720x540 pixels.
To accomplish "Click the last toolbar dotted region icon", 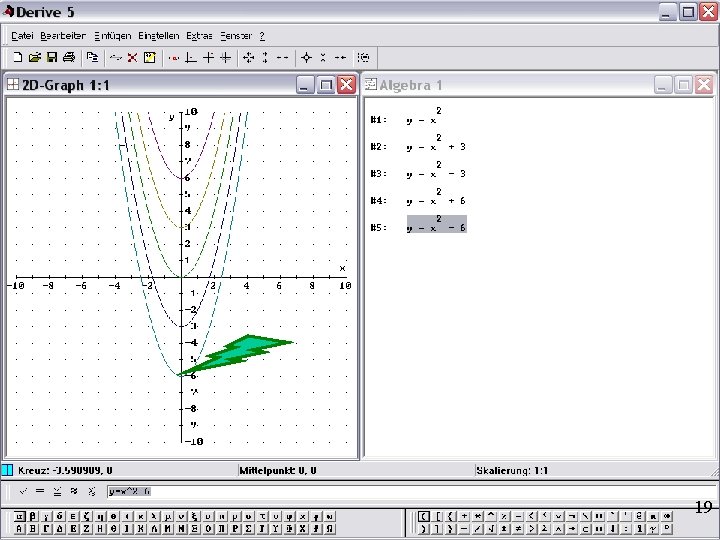I will click(363, 57).
